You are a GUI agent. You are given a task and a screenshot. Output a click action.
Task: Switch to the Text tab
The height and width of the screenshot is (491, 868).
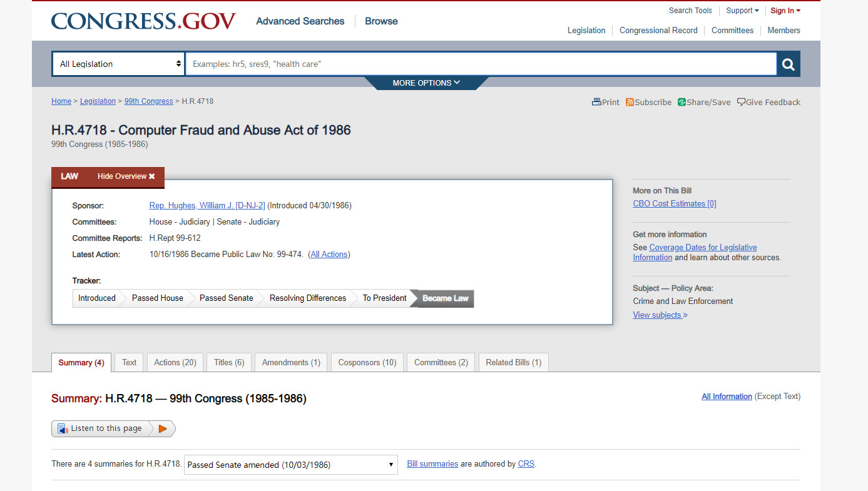[130, 363]
